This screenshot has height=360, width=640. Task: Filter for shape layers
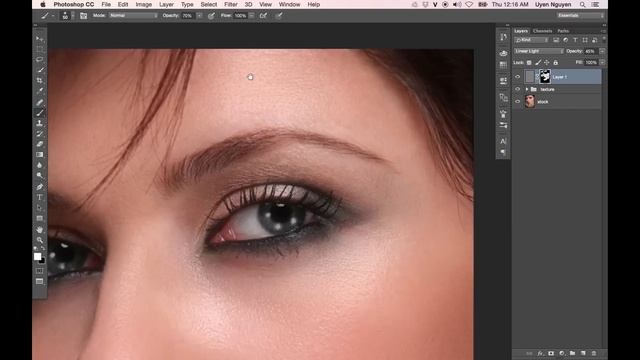point(585,40)
